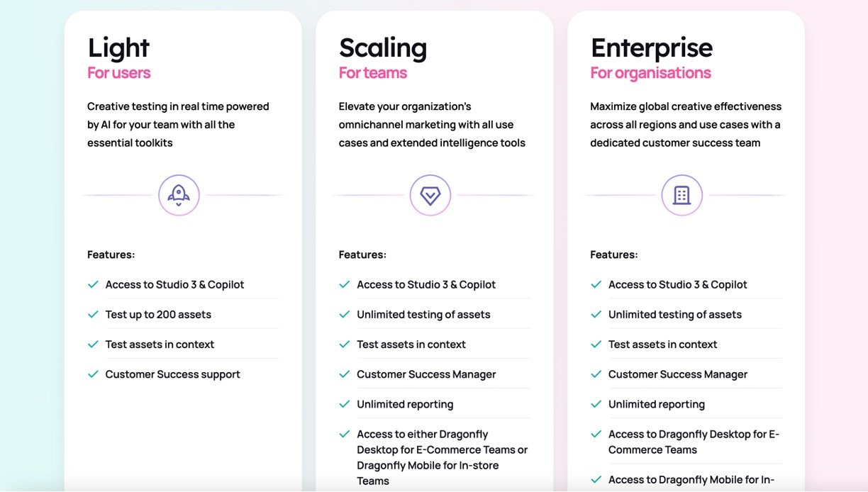Click the rocket icon in the Light plan
The height and width of the screenshot is (492, 868).
click(179, 195)
